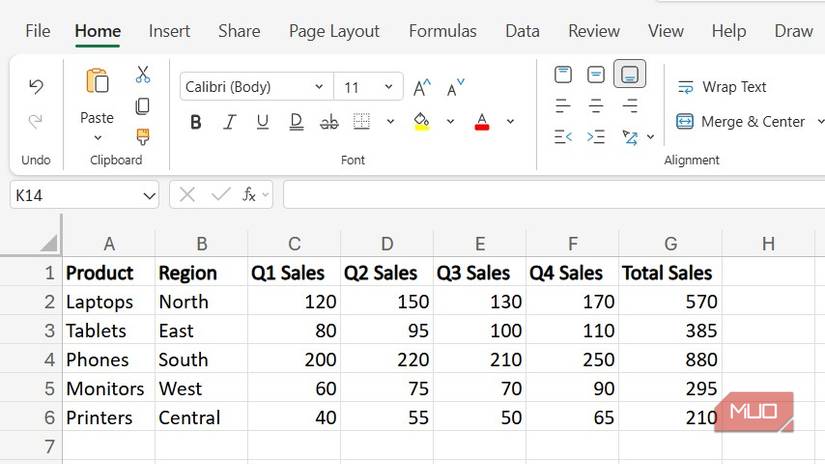
Task: Apply yellow fill color
Action: 422,122
